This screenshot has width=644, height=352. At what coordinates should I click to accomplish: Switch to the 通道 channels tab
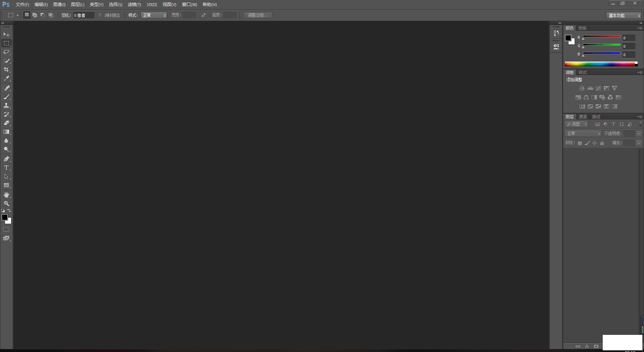coord(583,117)
